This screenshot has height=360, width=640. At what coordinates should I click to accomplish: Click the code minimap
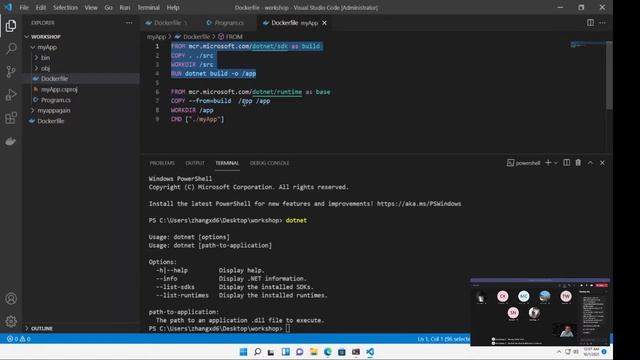588,44
